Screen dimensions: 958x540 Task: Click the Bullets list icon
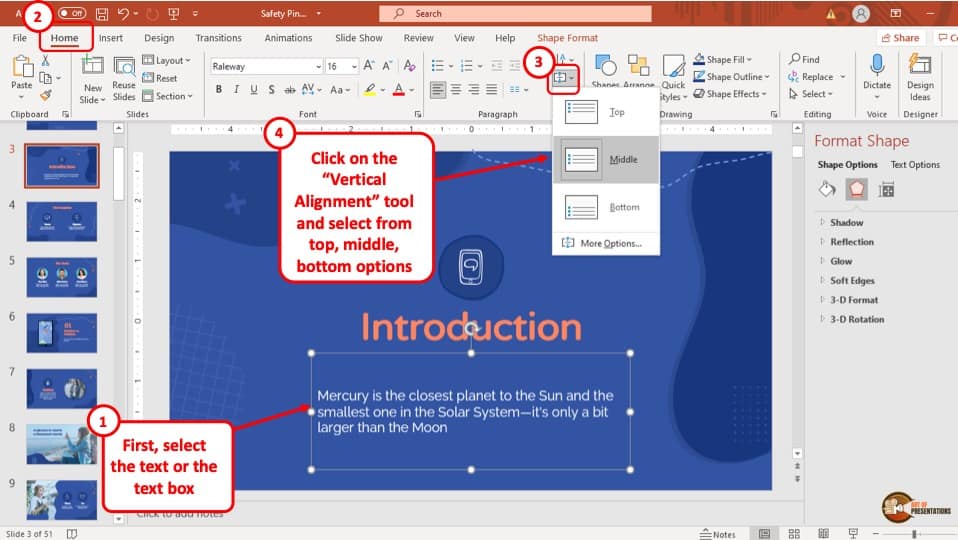tap(437, 65)
